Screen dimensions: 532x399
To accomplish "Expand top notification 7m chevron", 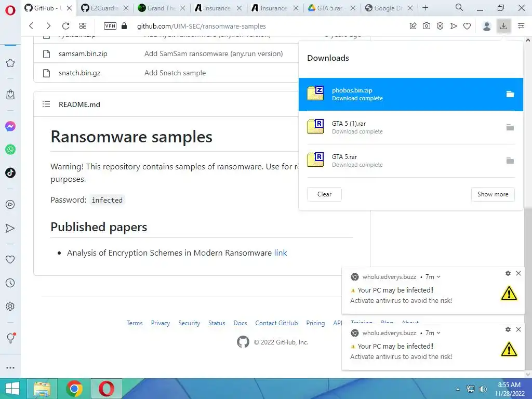I will (438, 277).
